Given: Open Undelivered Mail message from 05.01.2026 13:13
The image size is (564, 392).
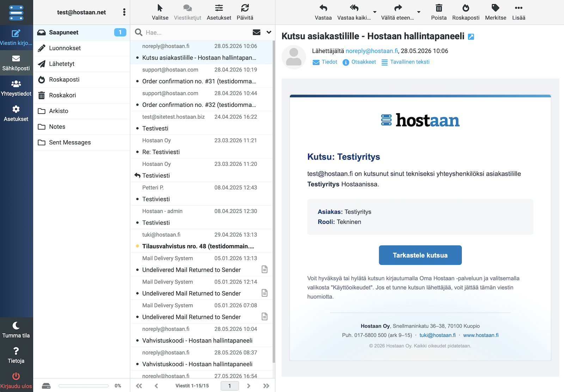Looking at the screenshot, I should click(x=201, y=264).
